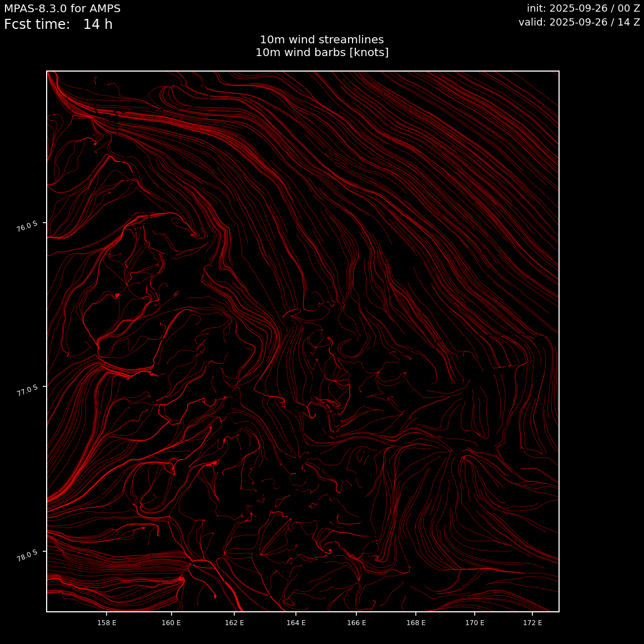Click the init 2025-09-26 / 00 Z timestamp

click(x=583, y=9)
